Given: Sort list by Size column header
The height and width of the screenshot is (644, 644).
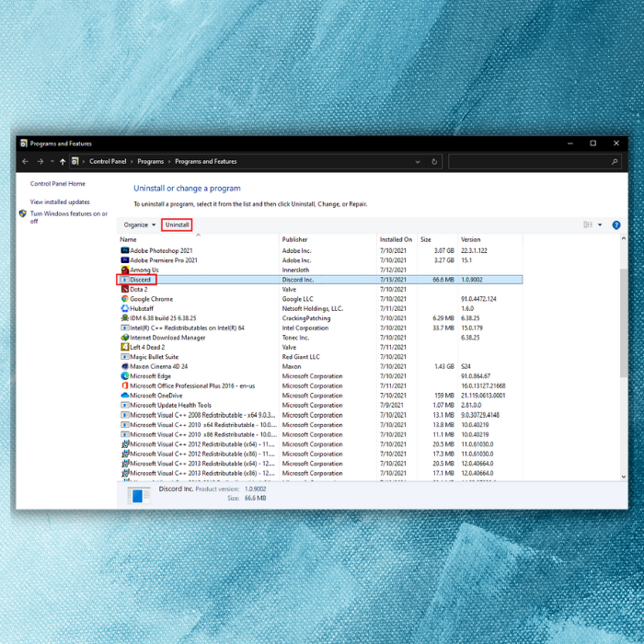Looking at the screenshot, I should 437,239.
